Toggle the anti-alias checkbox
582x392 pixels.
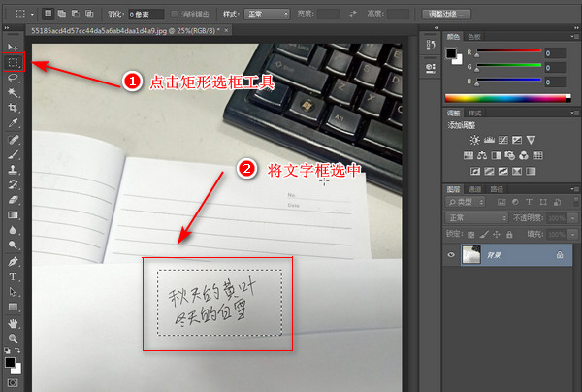(x=174, y=15)
